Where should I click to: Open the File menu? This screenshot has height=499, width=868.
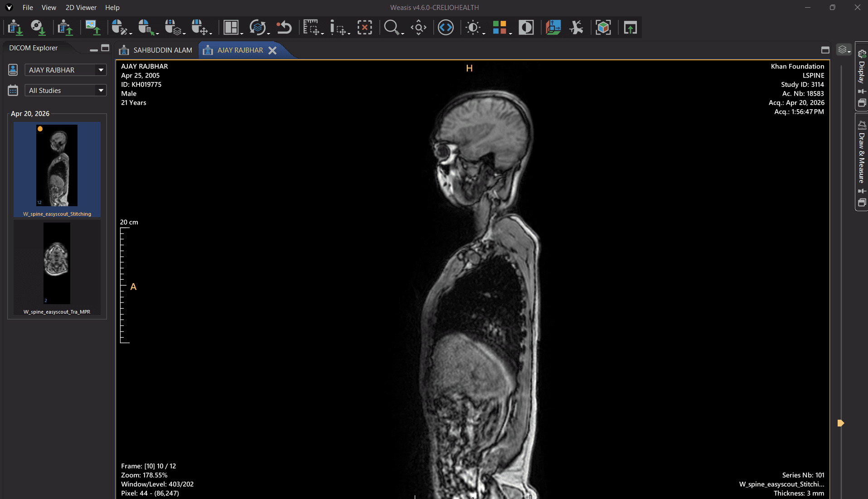coord(28,8)
